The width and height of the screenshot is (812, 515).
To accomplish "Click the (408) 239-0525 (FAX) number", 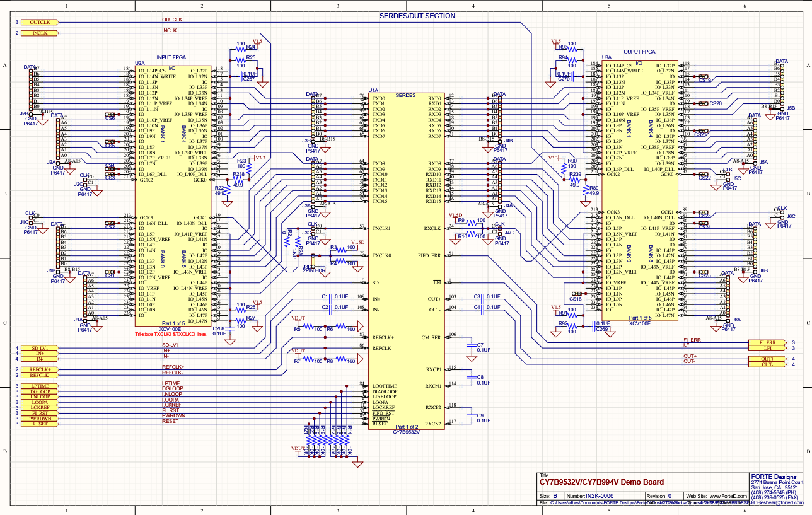I will click(x=775, y=497).
